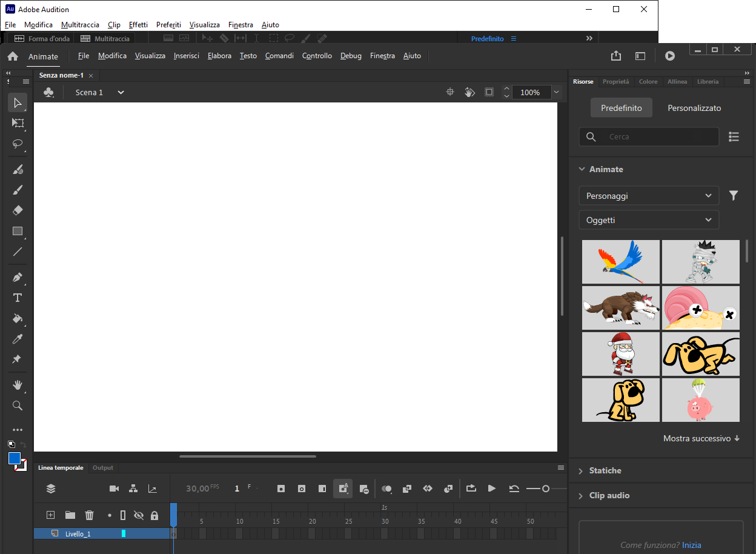
Task: Toggle the loop playback button
Action: 471,489
